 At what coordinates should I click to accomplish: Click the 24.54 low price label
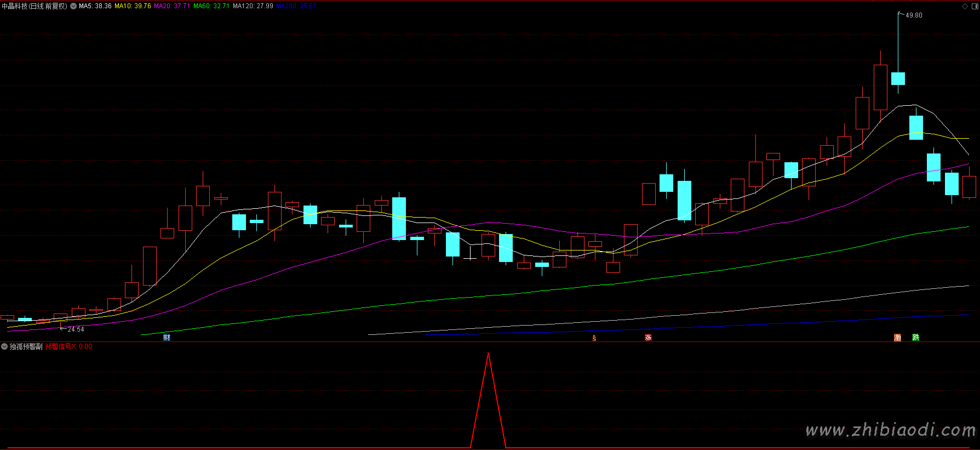pyautogui.click(x=76, y=329)
